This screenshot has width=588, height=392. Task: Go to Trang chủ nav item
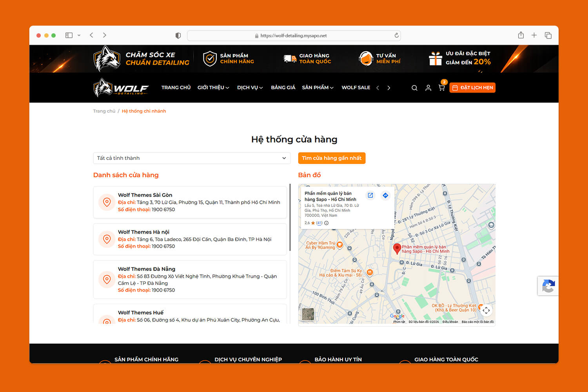pos(176,87)
